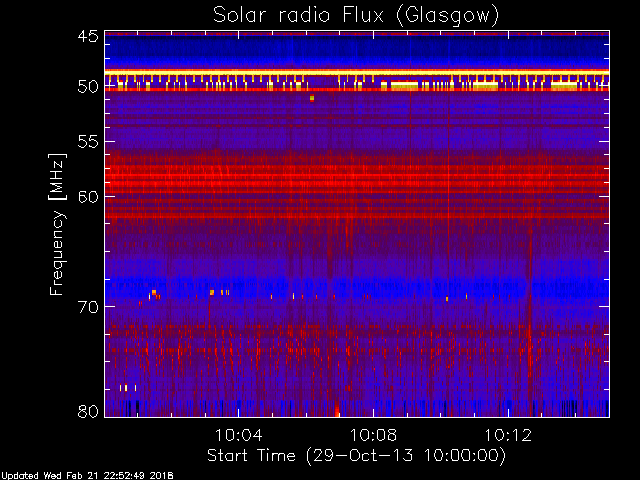Select the 55 MHz frequency axis label
Screen dimensions: 640x480
coord(88,142)
